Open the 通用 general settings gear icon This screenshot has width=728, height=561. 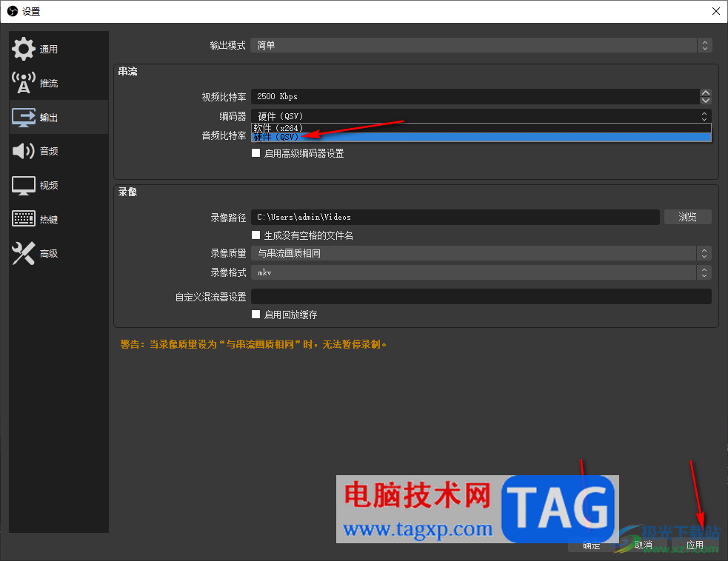23,49
